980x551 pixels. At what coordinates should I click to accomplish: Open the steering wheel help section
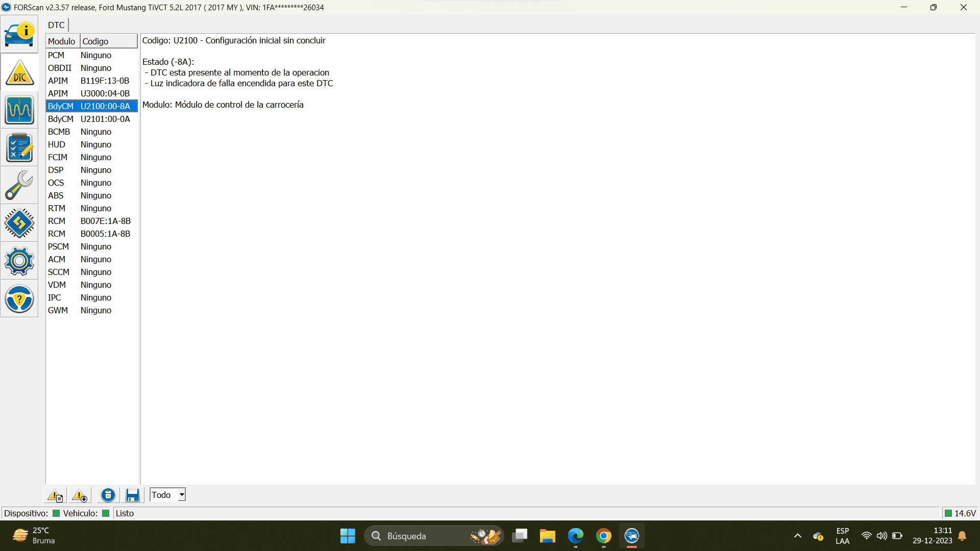coord(19,298)
